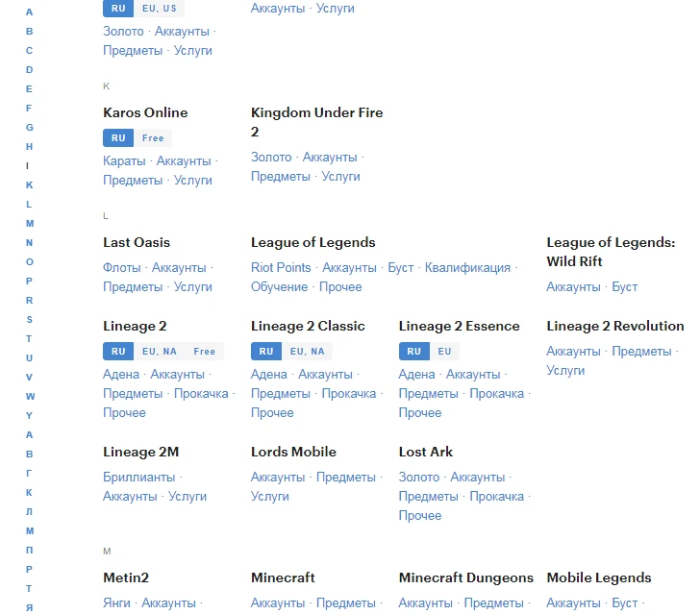Open Услуги under Lineage 2 Revolution

(x=565, y=370)
